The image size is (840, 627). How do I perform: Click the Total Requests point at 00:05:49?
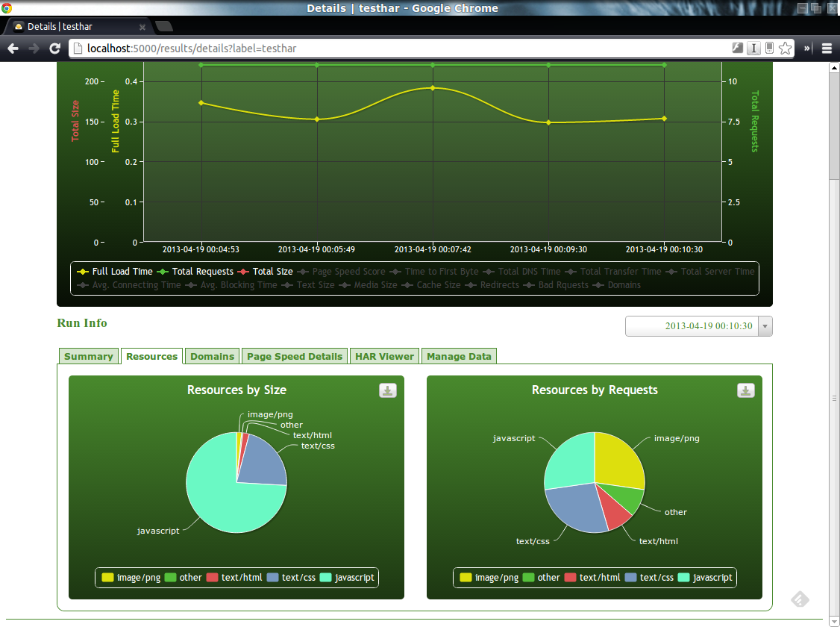(x=317, y=66)
